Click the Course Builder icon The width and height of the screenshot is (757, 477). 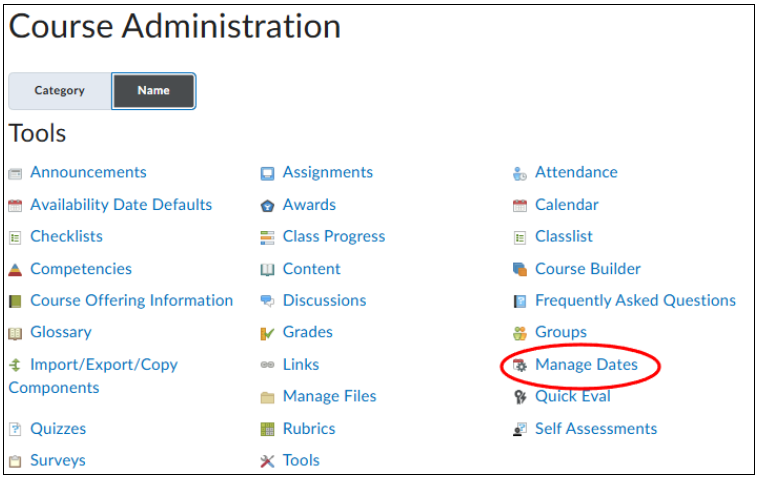pyautogui.click(x=519, y=269)
